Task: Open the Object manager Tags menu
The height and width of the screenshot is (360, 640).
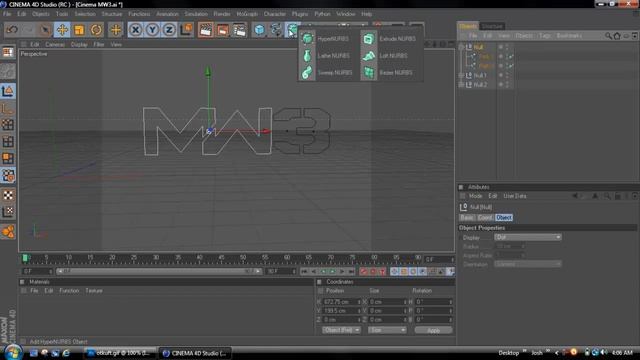Action: [x=544, y=36]
